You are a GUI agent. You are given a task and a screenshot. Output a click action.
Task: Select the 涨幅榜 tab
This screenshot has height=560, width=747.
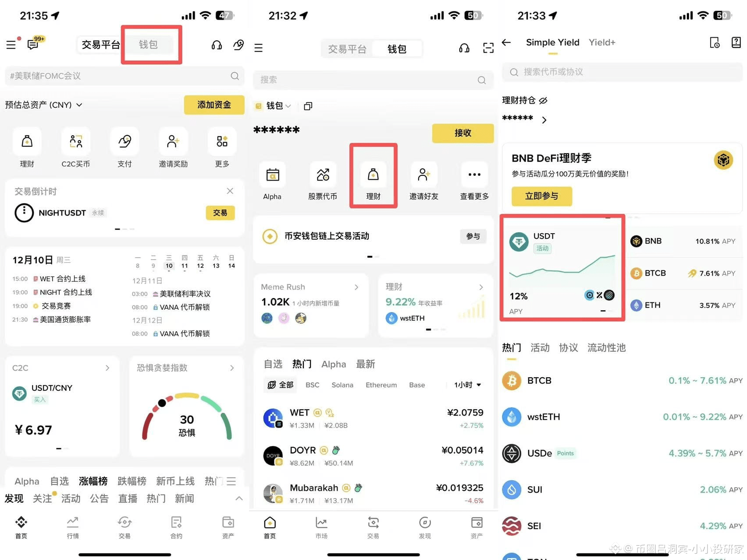[93, 481]
